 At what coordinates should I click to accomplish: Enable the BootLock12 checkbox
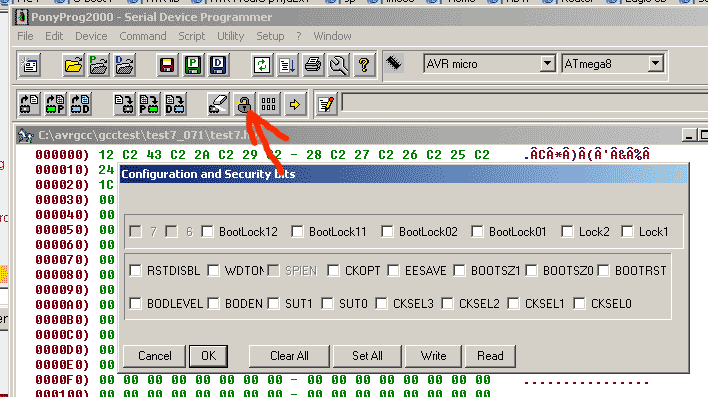[x=207, y=232]
